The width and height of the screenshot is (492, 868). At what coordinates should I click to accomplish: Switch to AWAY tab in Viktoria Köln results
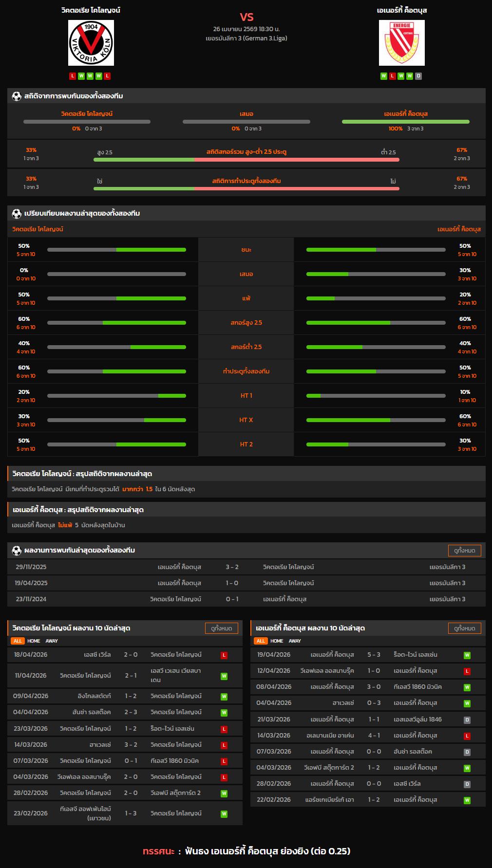[52, 641]
